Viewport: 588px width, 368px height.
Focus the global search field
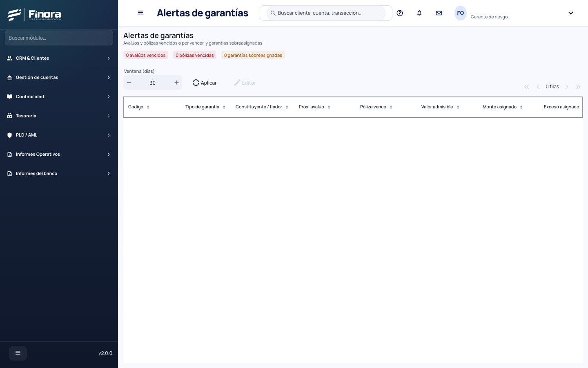point(326,13)
